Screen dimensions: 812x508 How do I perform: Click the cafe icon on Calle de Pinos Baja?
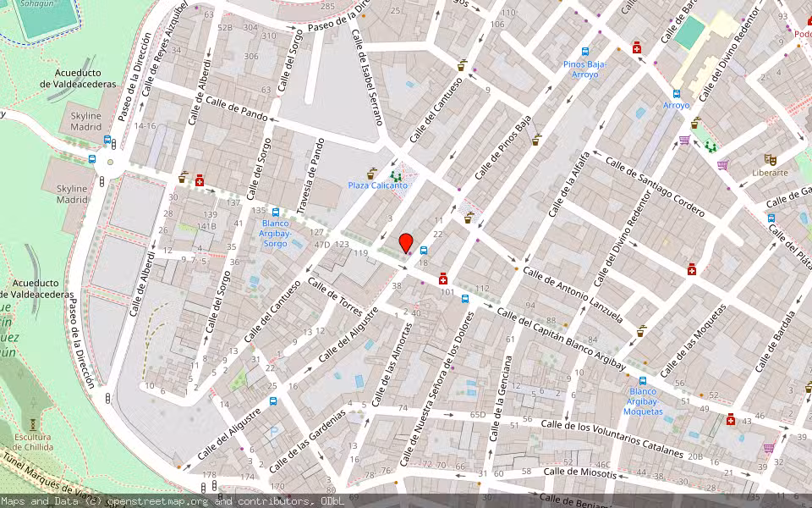point(536,140)
